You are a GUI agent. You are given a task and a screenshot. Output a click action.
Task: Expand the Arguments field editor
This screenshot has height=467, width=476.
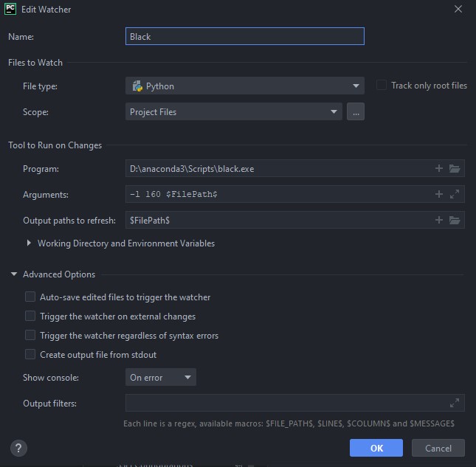455,194
